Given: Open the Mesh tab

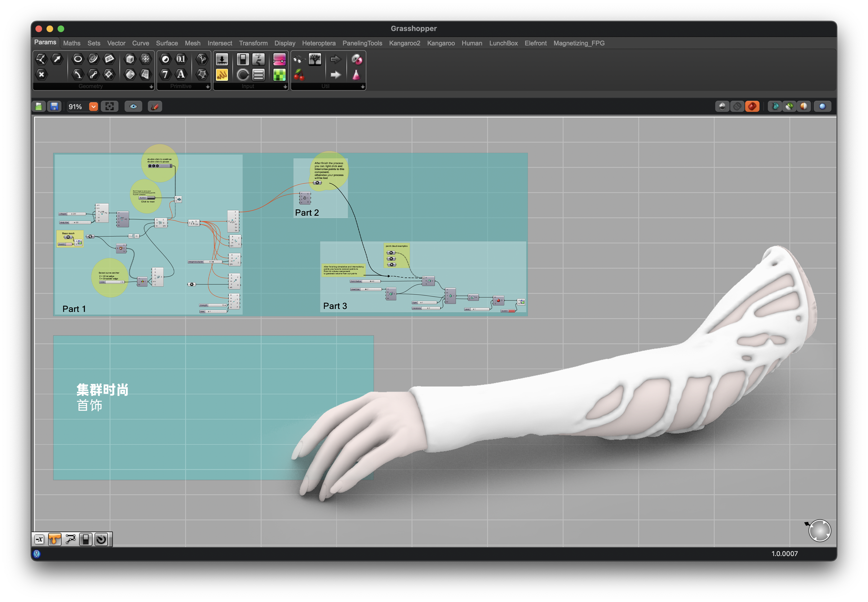Looking at the screenshot, I should 192,43.
